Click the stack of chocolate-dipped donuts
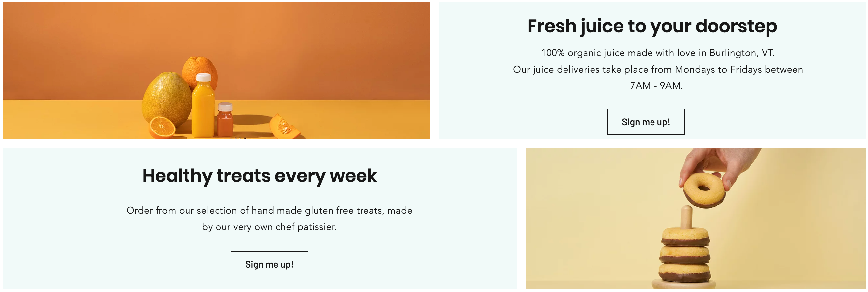The image size is (868, 292). tap(685, 255)
